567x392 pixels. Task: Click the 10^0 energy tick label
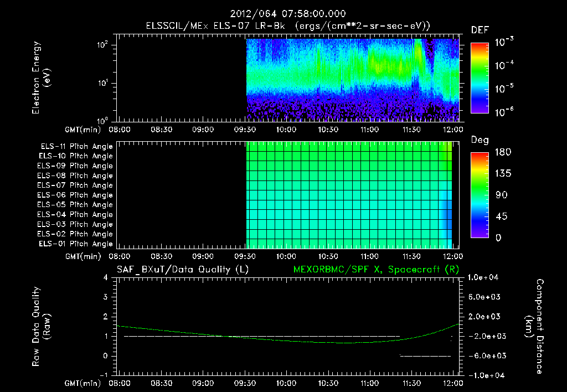(103, 120)
